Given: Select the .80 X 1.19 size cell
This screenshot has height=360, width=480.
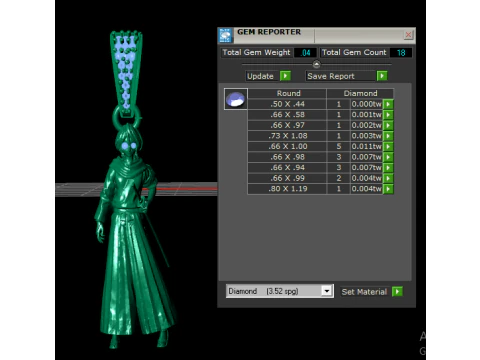Looking at the screenshot, I should pyautogui.click(x=287, y=189).
